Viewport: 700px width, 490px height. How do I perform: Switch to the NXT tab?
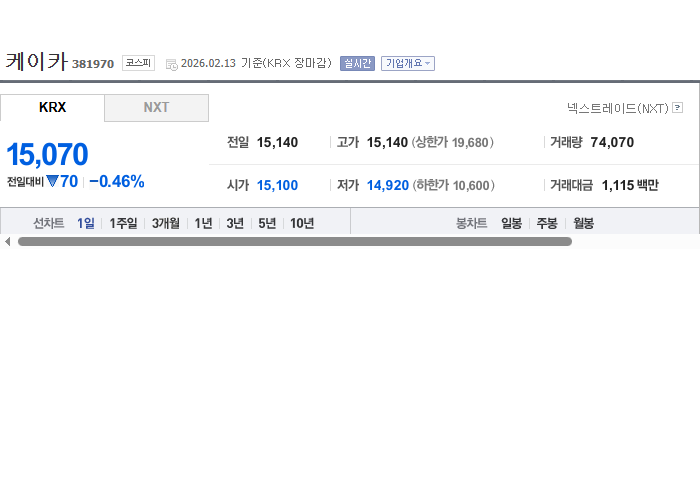point(156,108)
